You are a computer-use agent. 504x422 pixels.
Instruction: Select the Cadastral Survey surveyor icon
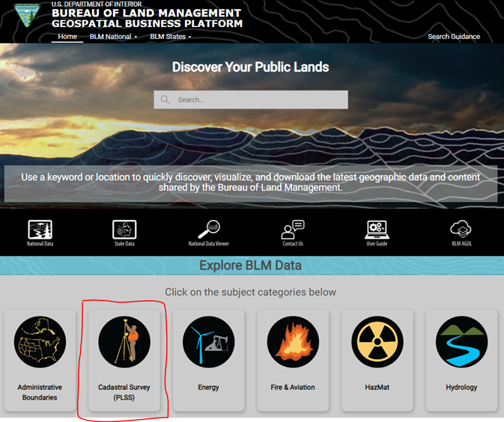click(x=124, y=342)
